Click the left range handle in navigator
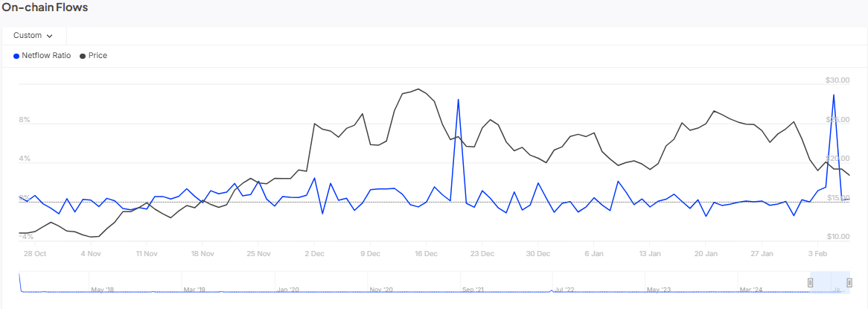 coord(811,282)
